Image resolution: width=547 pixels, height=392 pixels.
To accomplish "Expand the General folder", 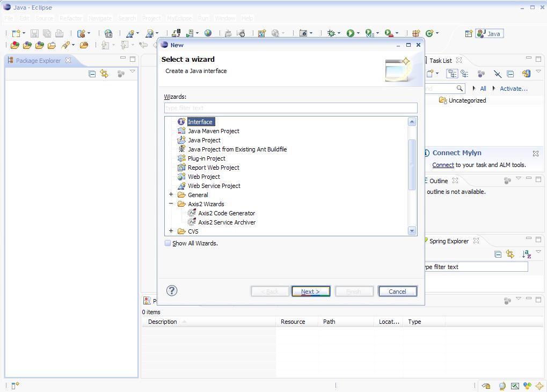I will coord(171,194).
